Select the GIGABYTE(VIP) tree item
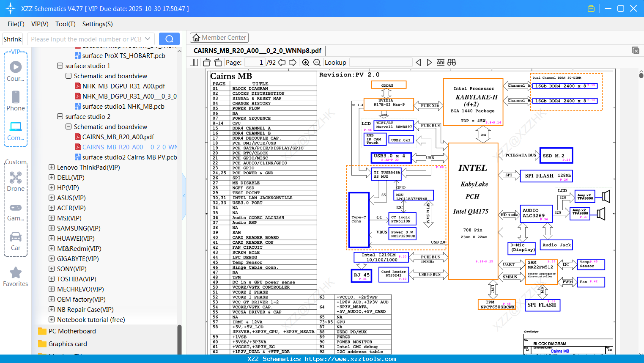Image resolution: width=644 pixels, height=363 pixels. point(78,259)
